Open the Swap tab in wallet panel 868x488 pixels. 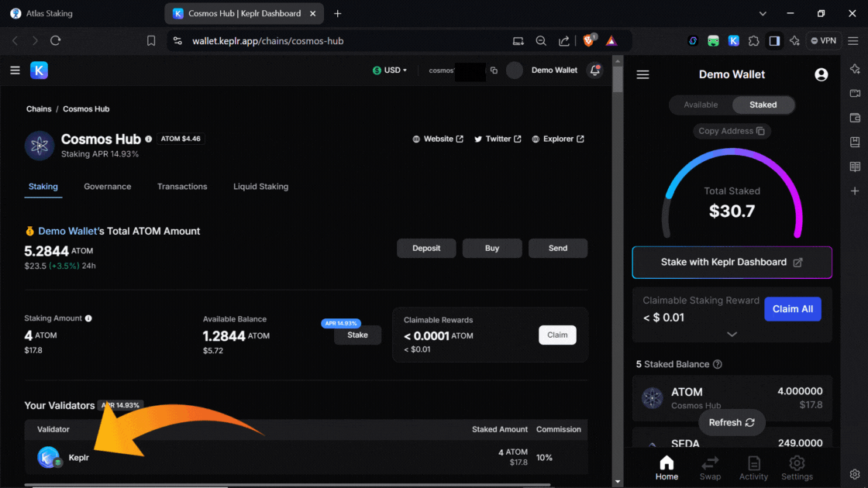(x=710, y=468)
